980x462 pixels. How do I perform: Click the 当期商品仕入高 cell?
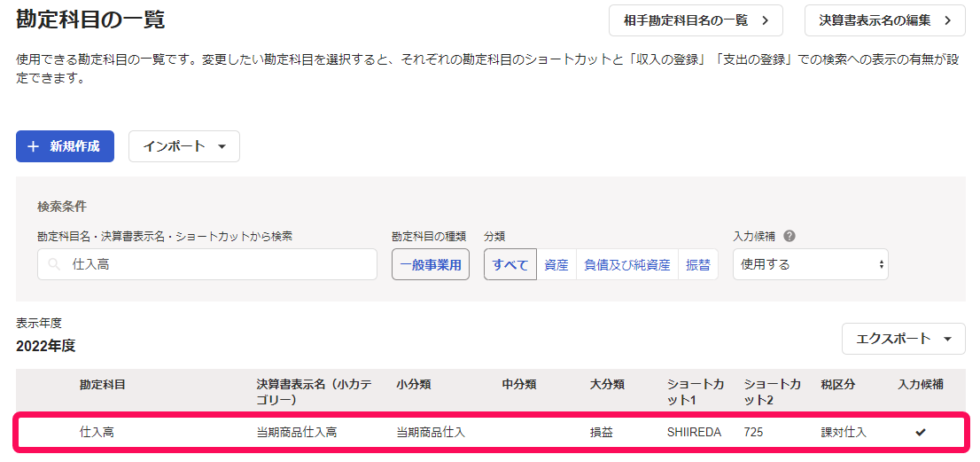click(297, 432)
